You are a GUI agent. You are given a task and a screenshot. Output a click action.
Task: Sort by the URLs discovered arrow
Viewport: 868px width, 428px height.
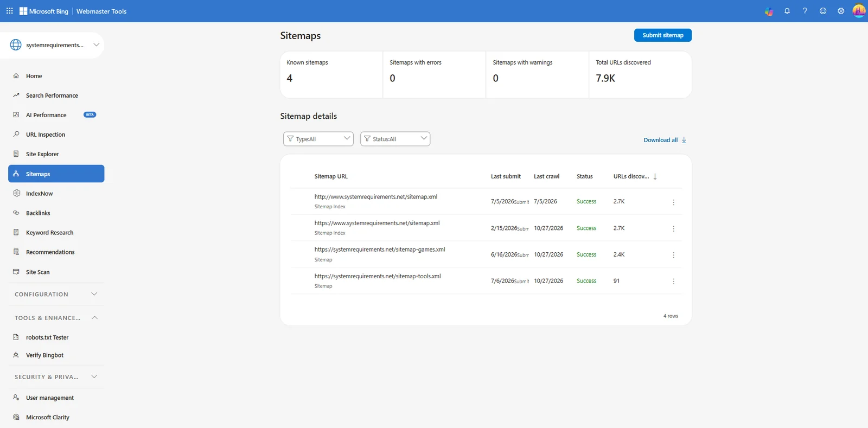(x=655, y=176)
